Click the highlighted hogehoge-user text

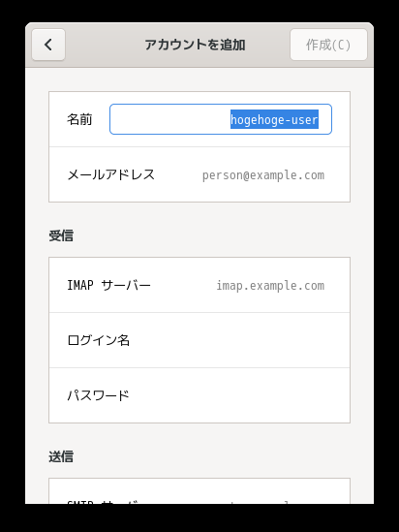[274, 119]
